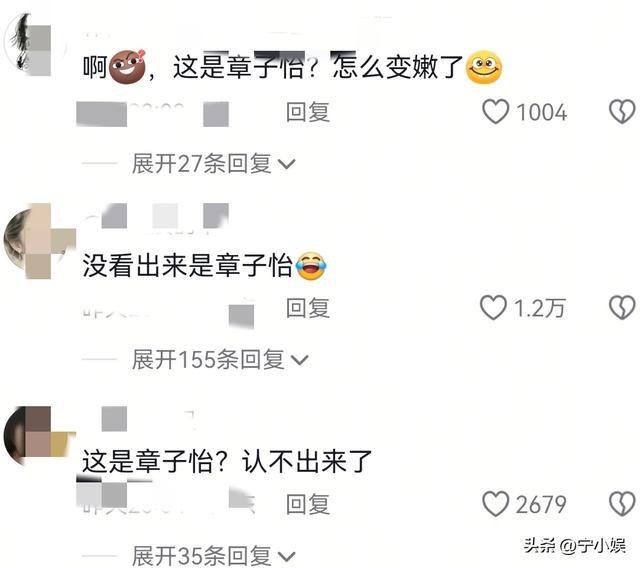
Task: Click the laughing-crying emoji after '没看出来是章子怡'
Action: (x=311, y=266)
